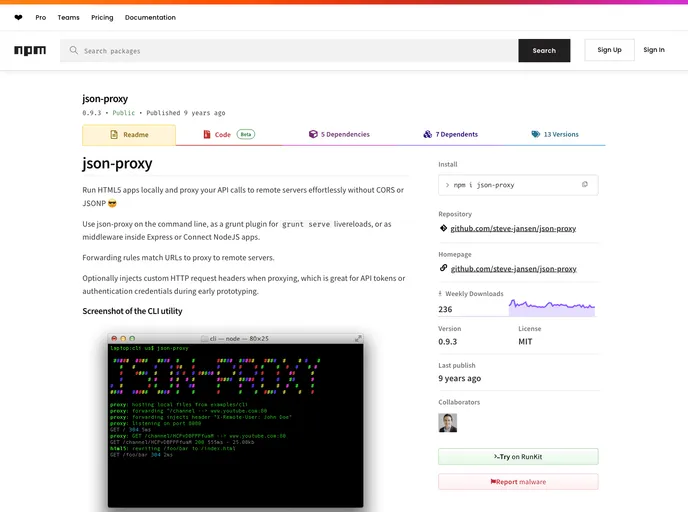
Task: Click the Collaborators label
Action: point(459,402)
